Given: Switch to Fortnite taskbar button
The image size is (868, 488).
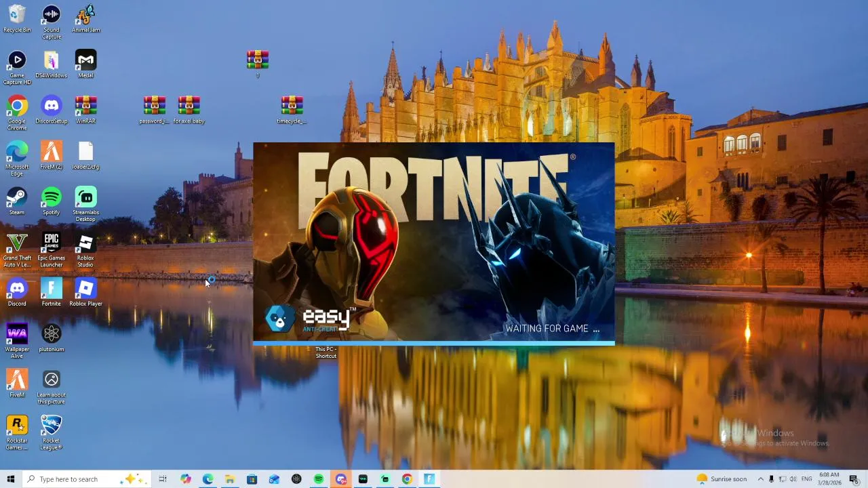Looking at the screenshot, I should tap(429, 479).
